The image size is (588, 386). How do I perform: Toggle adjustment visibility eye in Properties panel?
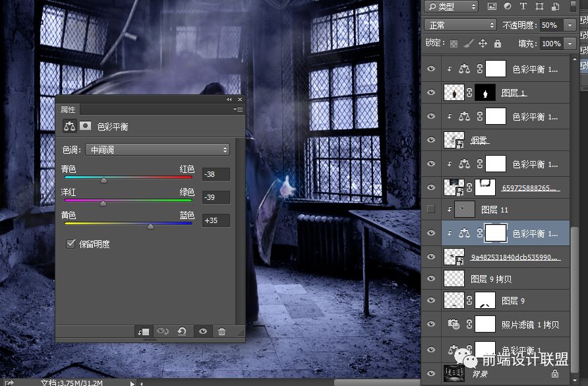point(203,331)
